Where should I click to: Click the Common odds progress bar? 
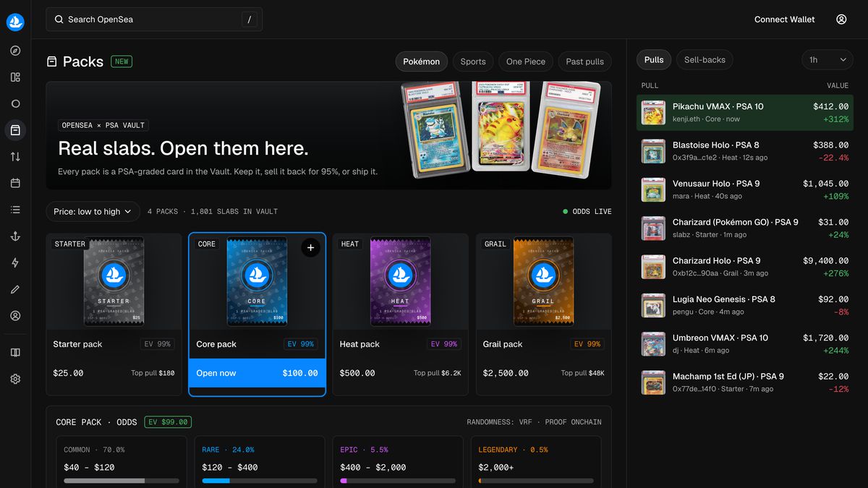(122, 481)
